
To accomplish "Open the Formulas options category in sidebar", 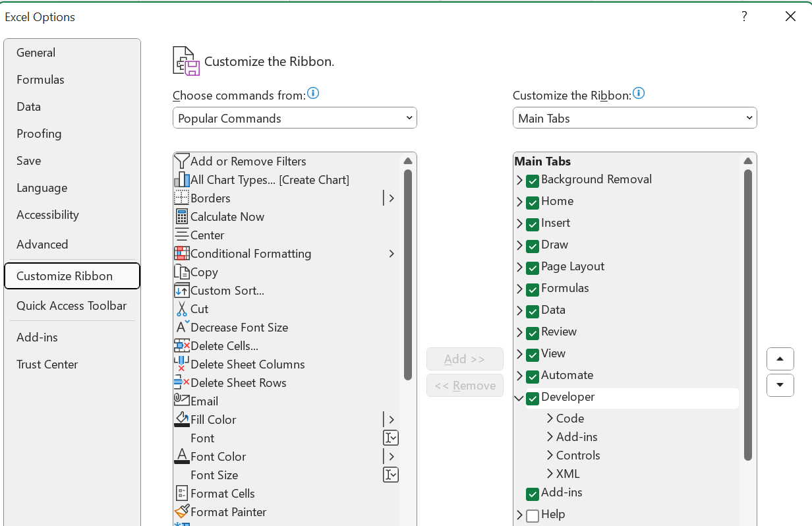I will point(72,80).
